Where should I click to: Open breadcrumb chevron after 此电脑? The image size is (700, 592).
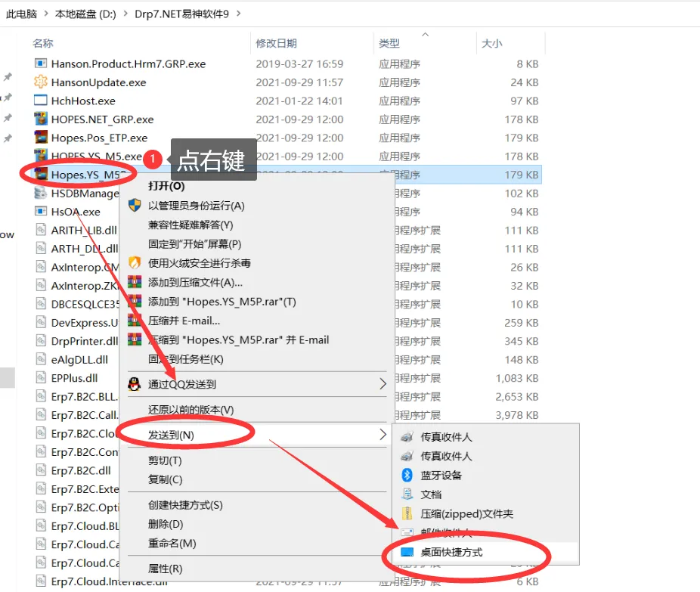(45, 14)
